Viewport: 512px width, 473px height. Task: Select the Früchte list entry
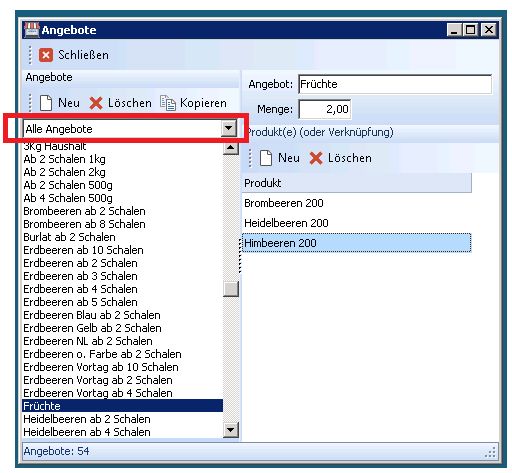click(x=122, y=406)
